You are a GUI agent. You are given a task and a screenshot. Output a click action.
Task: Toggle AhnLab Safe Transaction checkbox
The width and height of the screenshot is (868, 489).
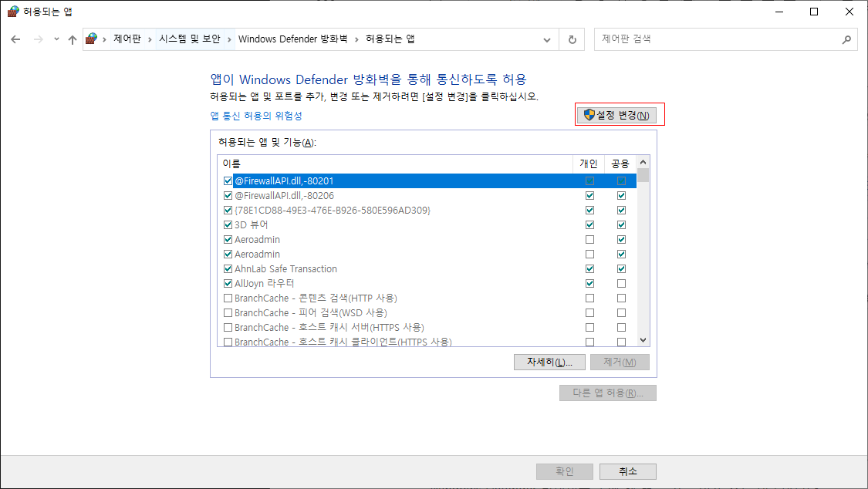228,269
